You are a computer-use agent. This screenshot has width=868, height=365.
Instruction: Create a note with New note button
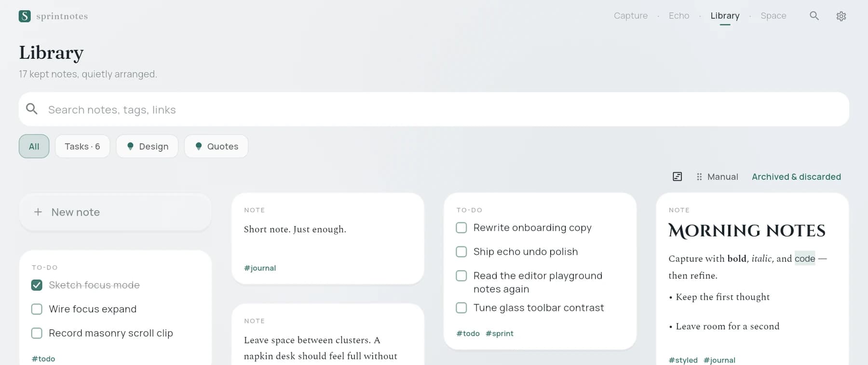(115, 212)
